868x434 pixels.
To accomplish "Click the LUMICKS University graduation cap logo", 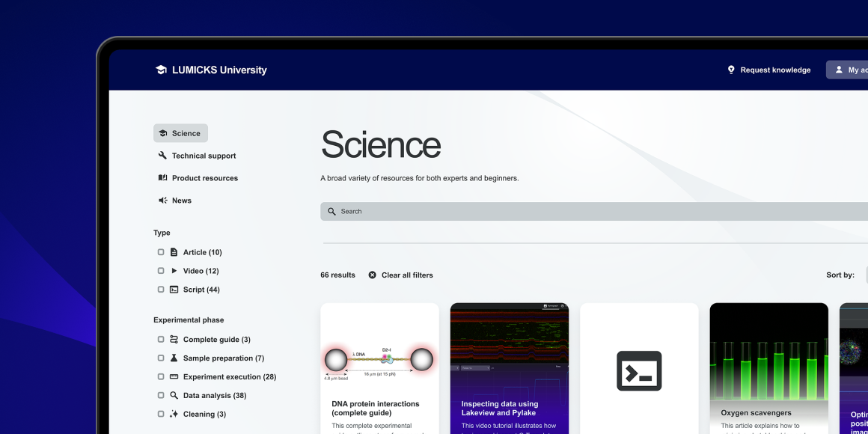I will 161,70.
